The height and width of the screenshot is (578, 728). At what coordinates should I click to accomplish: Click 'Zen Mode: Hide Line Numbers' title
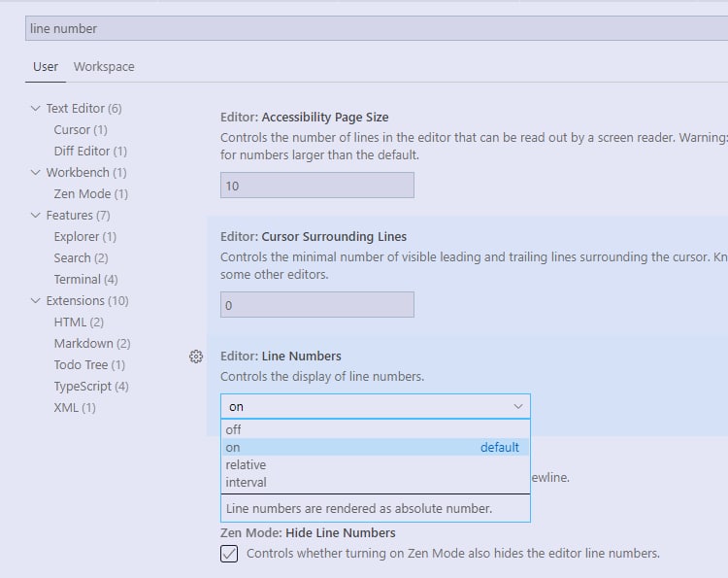[x=308, y=532]
